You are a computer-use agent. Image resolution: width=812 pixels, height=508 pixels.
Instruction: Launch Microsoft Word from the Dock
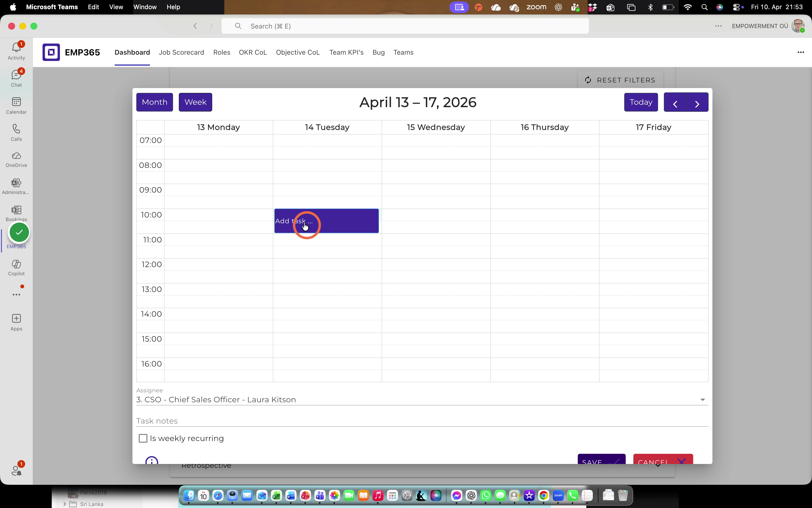click(x=290, y=495)
